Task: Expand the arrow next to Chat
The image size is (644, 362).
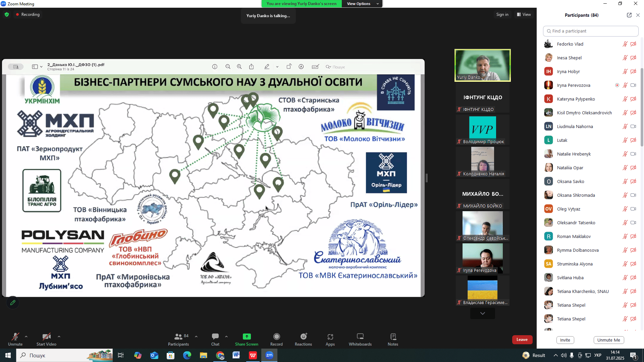Action: pos(226,337)
